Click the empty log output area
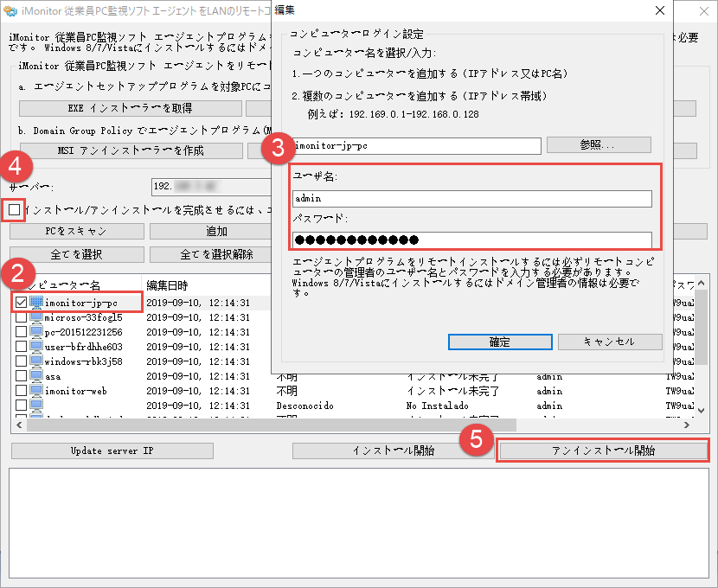 coord(359,523)
